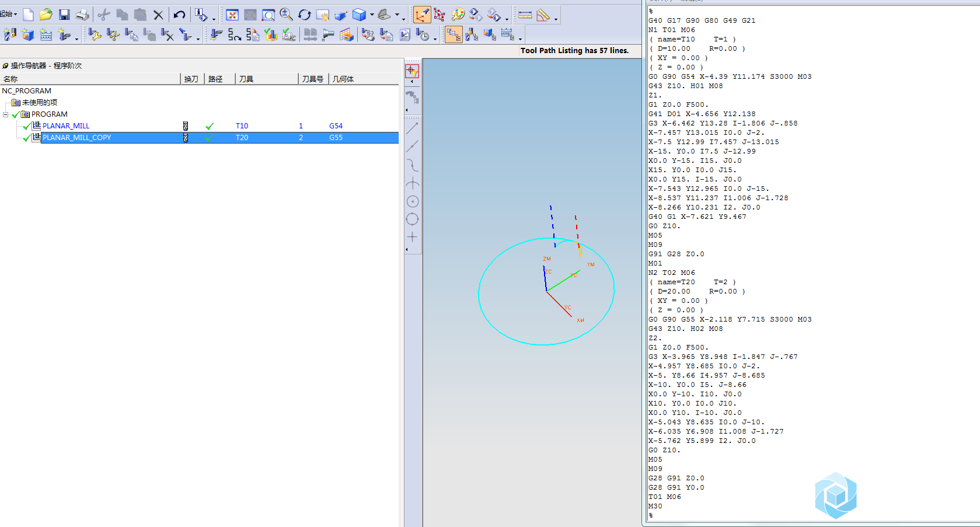Image resolution: width=980 pixels, height=527 pixels.
Task: Open a file using the folder icon
Action: pyautogui.click(x=46, y=15)
